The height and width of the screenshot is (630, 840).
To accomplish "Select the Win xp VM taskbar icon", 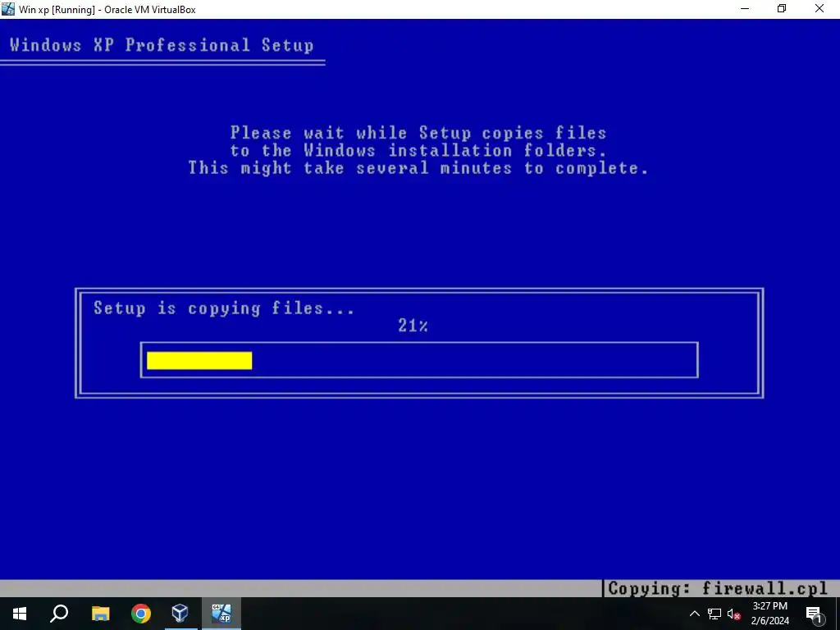I will (x=221, y=614).
